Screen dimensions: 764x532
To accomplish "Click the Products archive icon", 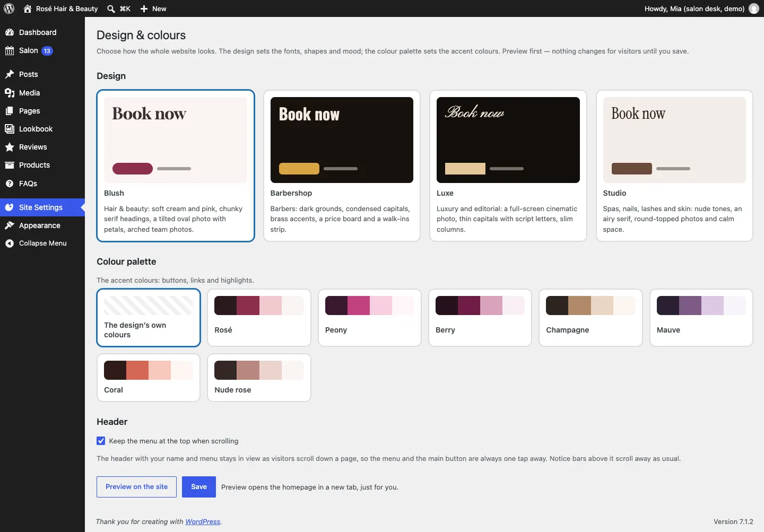I will [x=10, y=165].
